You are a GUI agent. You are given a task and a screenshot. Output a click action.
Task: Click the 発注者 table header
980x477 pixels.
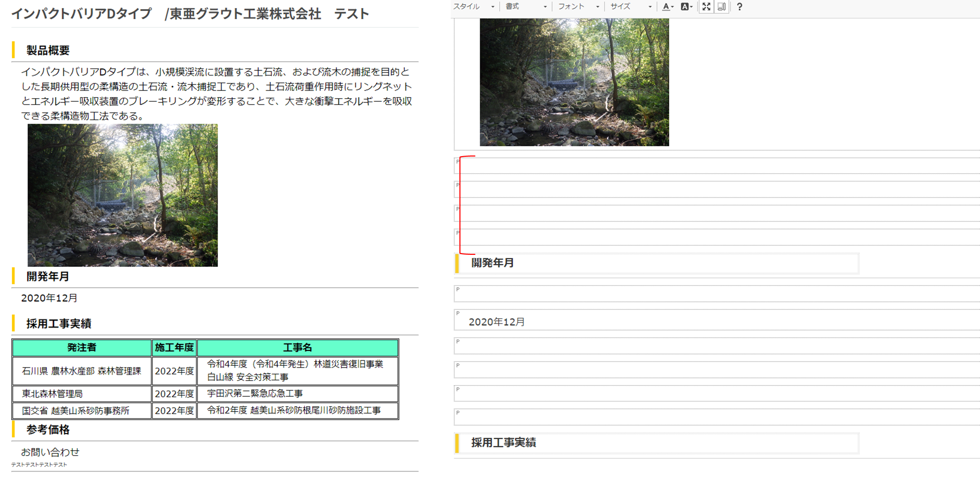pyautogui.click(x=82, y=348)
